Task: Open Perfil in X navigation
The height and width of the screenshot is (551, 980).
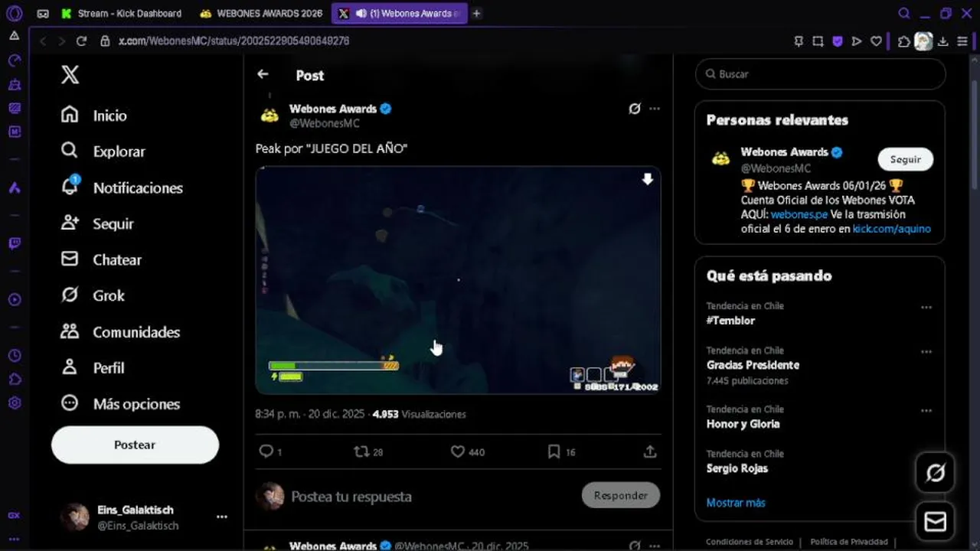Action: 92,368
